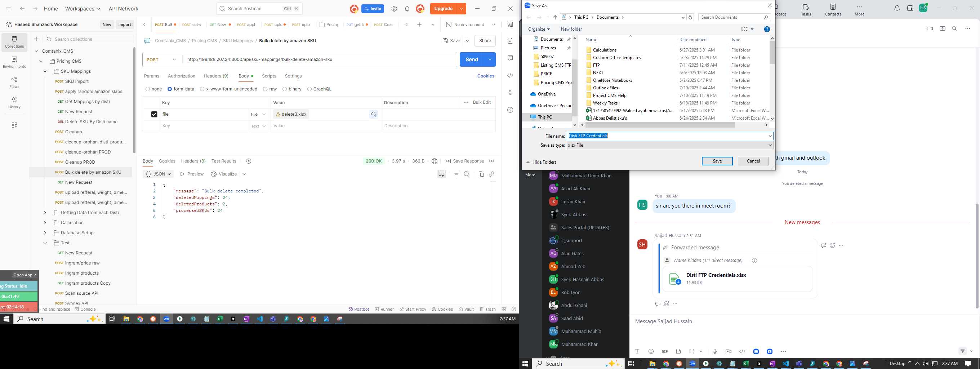This screenshot has width=980, height=369.
Task: Open Save as type xlsx File dropdown
Action: [x=670, y=145]
